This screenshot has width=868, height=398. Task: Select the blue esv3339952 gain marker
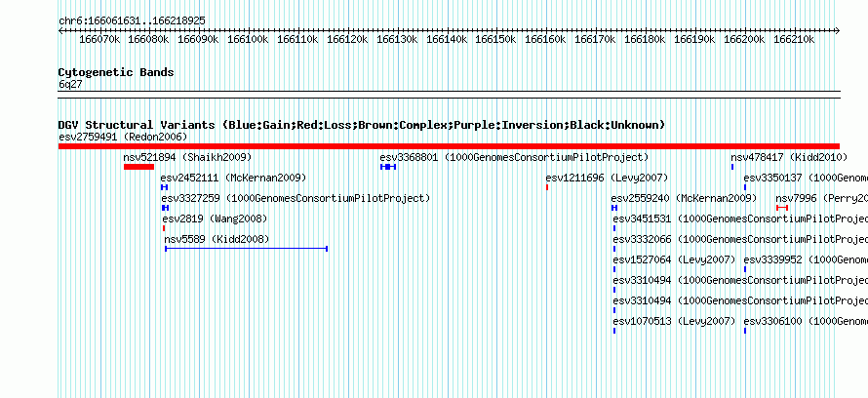(744, 269)
